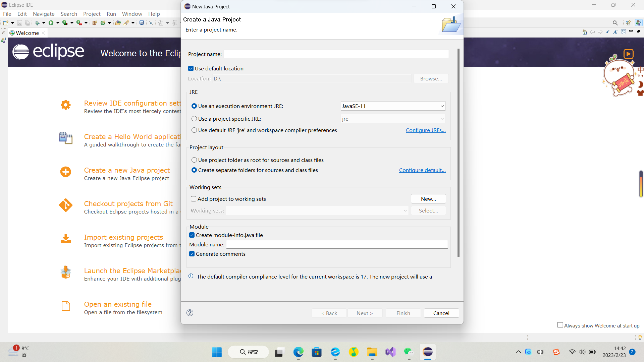This screenshot has width=644, height=362.
Task: Click the toolbar search magnifier icon
Action: point(615,23)
